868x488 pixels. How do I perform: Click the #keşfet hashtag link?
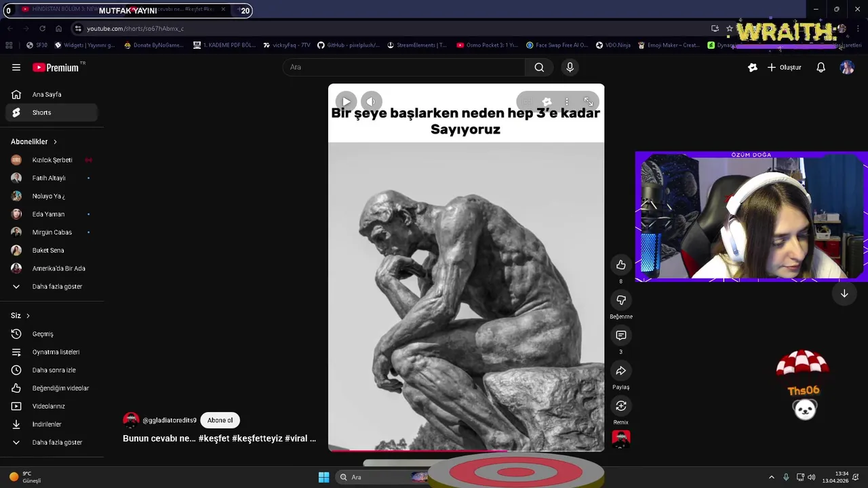214,439
